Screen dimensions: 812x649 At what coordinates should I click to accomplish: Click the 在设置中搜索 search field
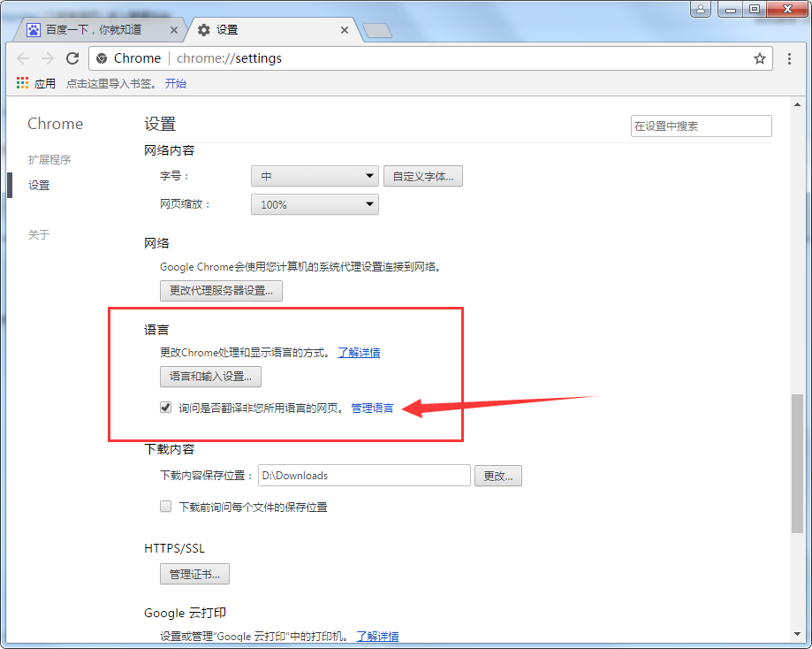pyautogui.click(x=701, y=126)
